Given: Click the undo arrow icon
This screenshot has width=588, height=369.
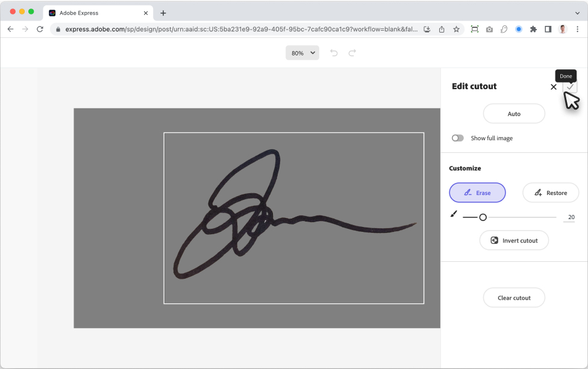Looking at the screenshot, I should 334,53.
